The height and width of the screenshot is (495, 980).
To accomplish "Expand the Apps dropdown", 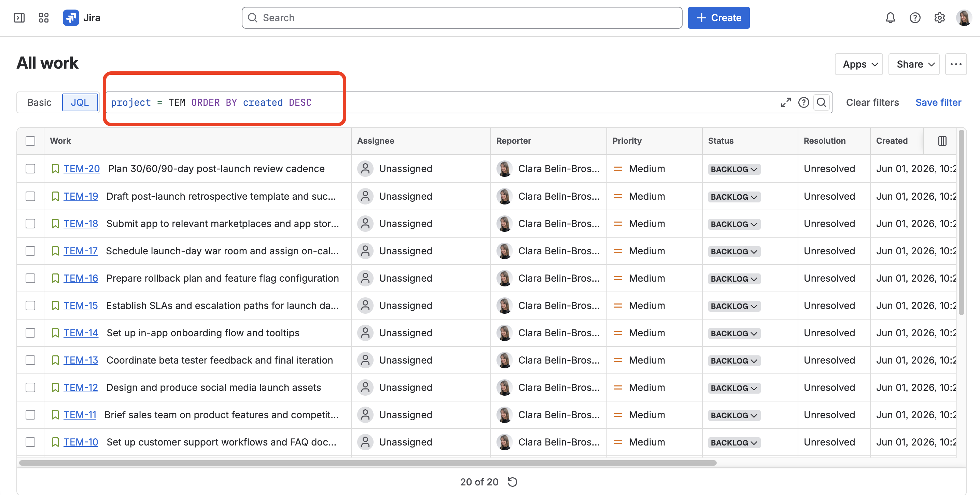I will [x=859, y=64].
